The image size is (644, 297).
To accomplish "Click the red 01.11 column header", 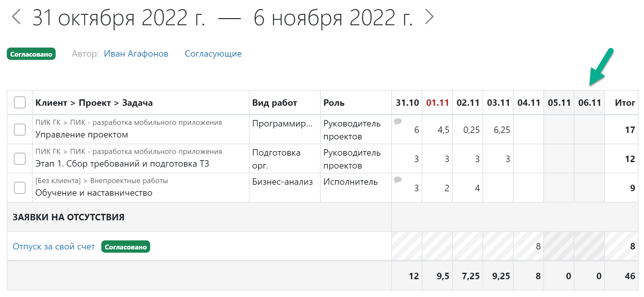I will (x=438, y=103).
